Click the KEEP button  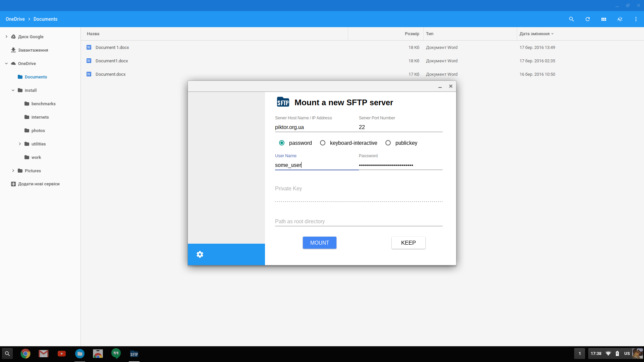point(409,243)
